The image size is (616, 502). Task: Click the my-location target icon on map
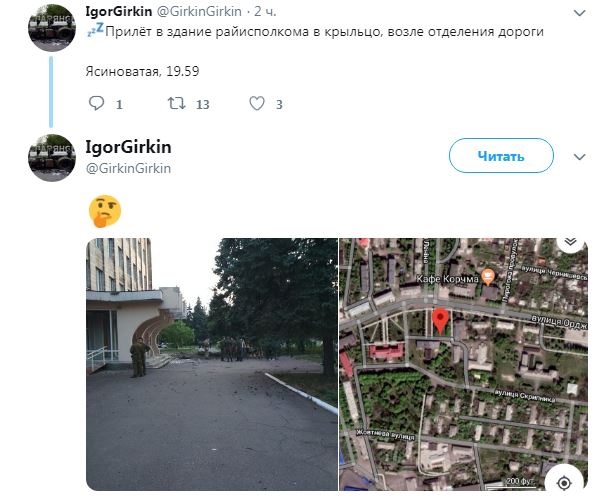point(565,483)
